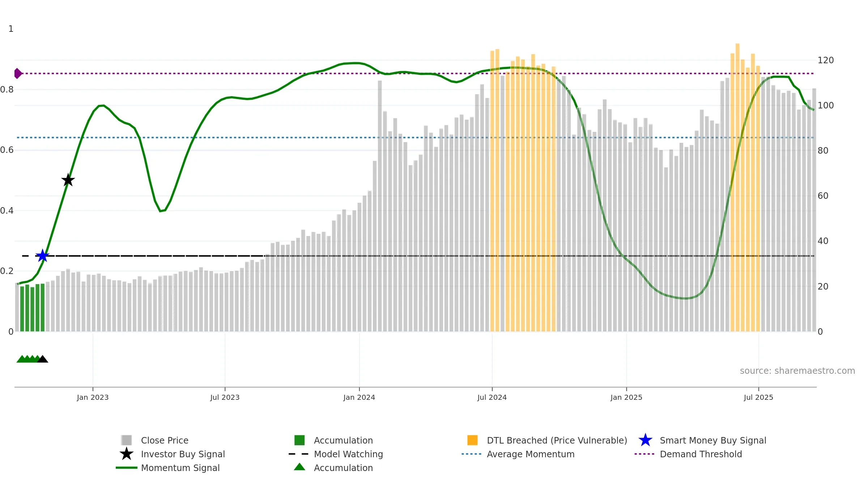Click the blue star legend icon
868x488 pixels.
point(645,440)
